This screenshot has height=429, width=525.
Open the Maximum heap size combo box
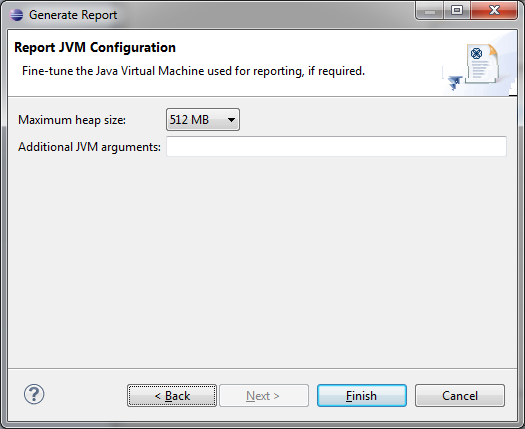[x=203, y=120]
